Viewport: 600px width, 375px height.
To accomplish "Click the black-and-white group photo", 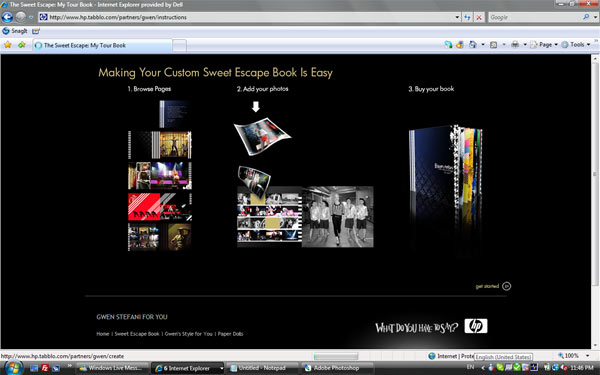I will (x=338, y=217).
